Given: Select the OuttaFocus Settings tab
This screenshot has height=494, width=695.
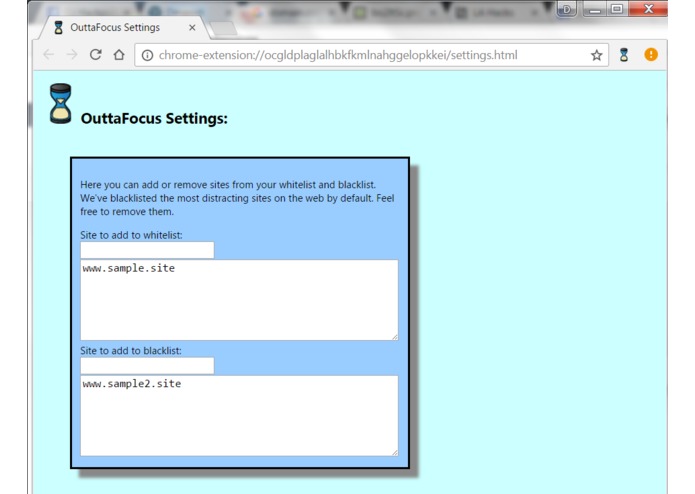Looking at the screenshot, I should [x=122, y=27].
